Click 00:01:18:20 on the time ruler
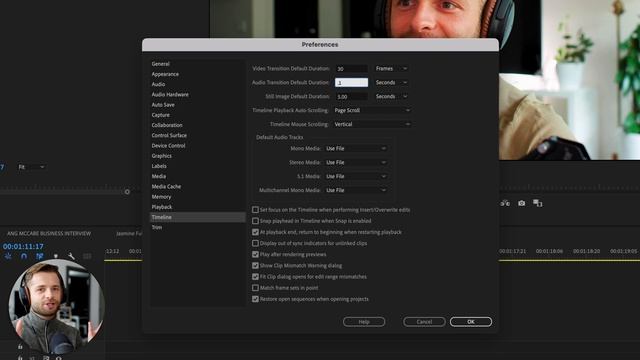 pos(586,251)
